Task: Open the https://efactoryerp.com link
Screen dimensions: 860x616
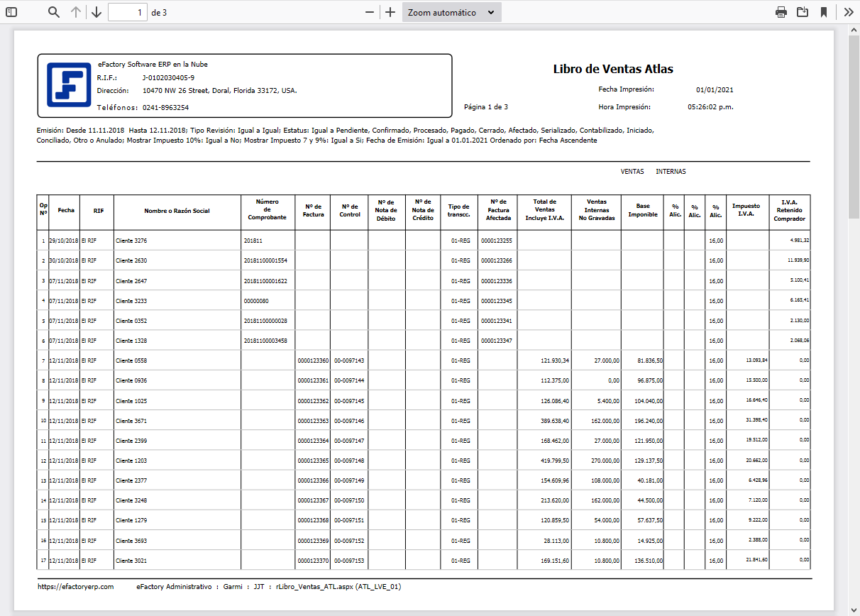Action: tap(76, 587)
